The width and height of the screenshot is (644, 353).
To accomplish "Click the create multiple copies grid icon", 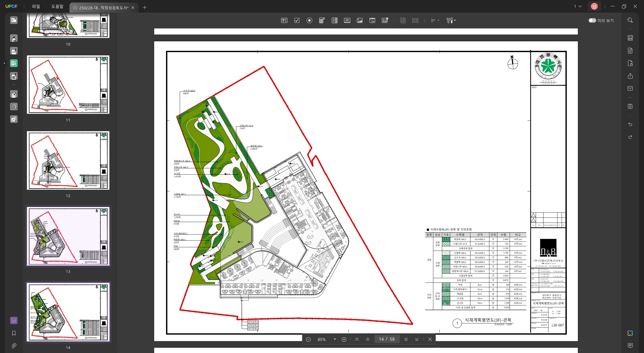I will 415,20.
